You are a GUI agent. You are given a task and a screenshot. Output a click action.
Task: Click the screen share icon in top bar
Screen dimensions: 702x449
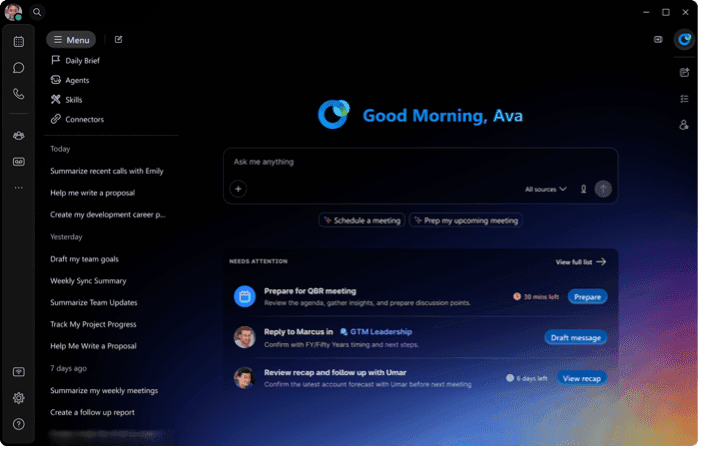pos(658,39)
